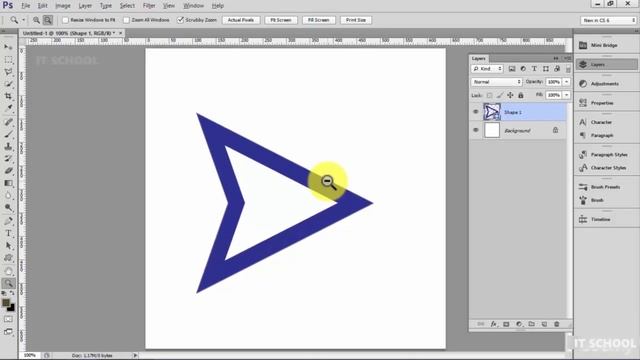Screen dimensions: 640x360
Task: Open status bar info arrow
Action: click(135, 356)
